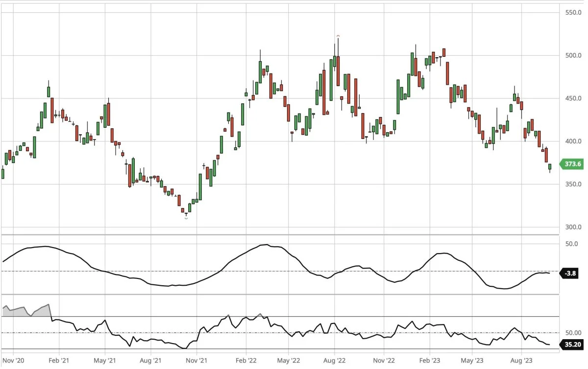Click the Aug '23 date axis label
Image resolution: width=588 pixels, height=369 pixels.
tap(522, 361)
